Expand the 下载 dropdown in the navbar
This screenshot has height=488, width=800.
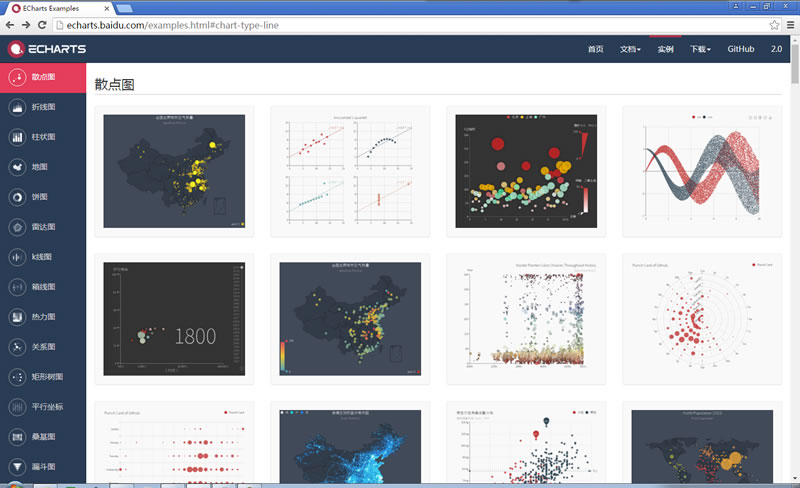point(699,49)
